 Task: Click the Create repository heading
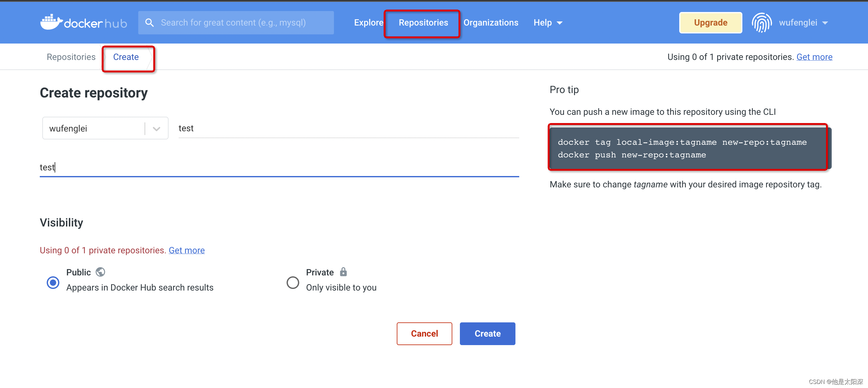(x=94, y=93)
